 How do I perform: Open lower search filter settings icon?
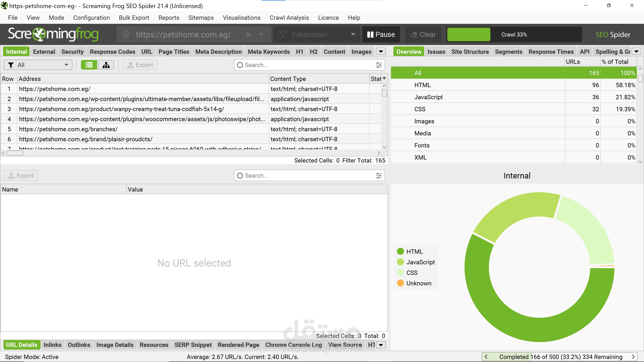[x=379, y=176]
